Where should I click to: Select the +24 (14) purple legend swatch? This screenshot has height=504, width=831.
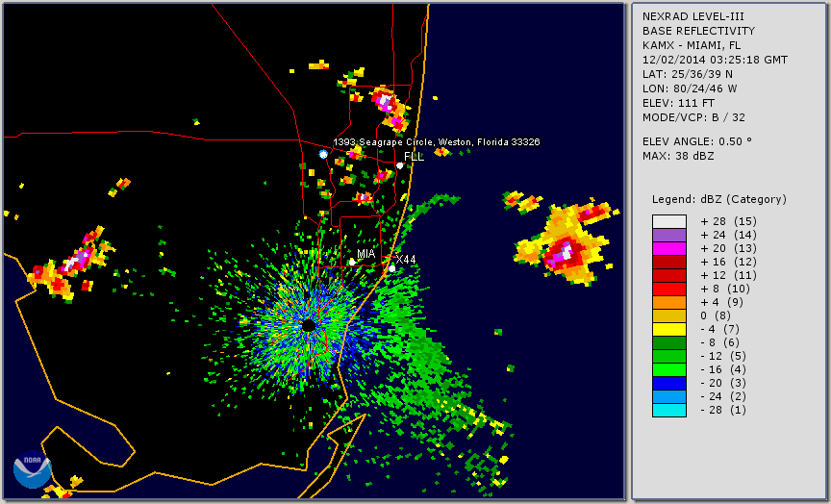[x=669, y=236]
